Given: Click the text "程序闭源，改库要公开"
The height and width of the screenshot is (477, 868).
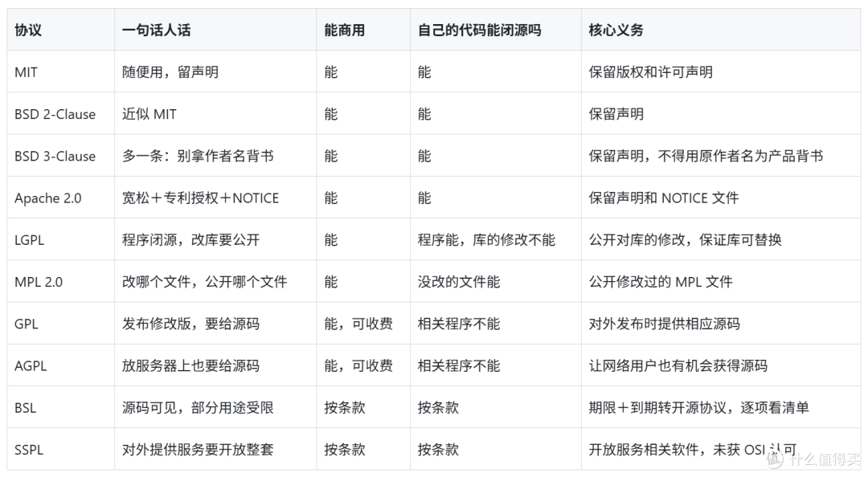Looking at the screenshot, I should click(190, 240).
